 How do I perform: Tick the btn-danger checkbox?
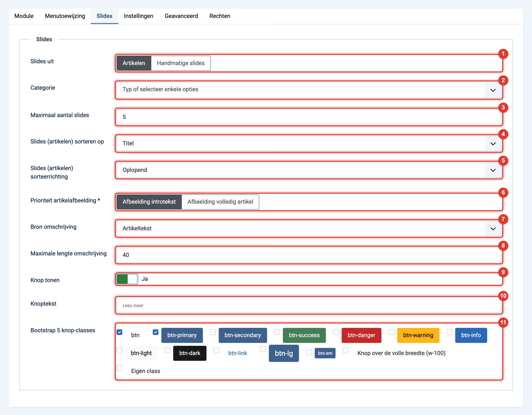pos(336,332)
